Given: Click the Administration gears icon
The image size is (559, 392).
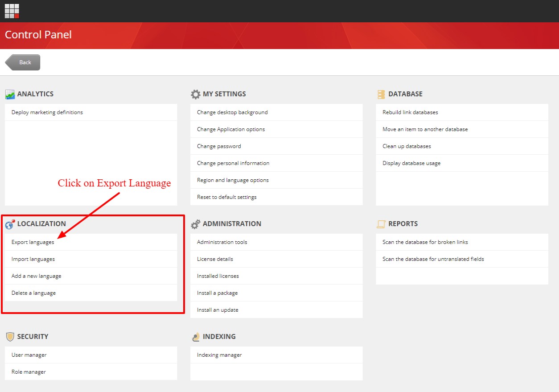Looking at the screenshot, I should pos(195,224).
